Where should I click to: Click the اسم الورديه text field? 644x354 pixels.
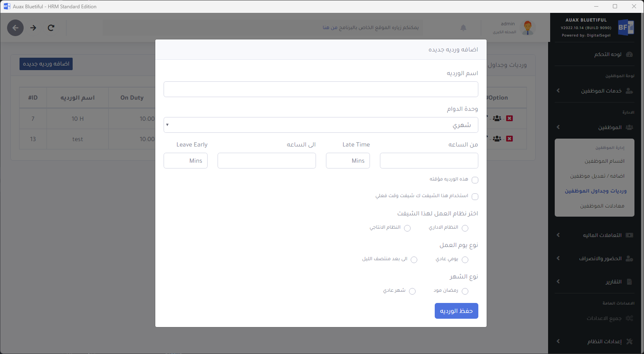pos(321,89)
